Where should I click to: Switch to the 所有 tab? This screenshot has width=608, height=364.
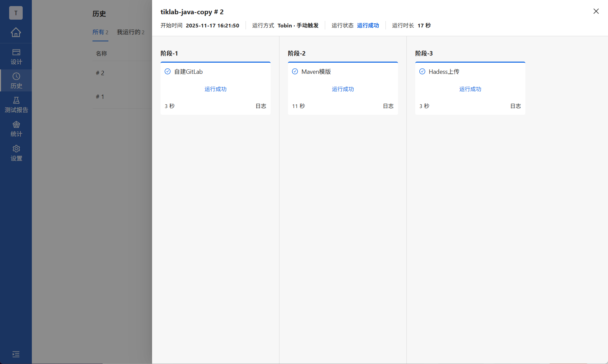pyautogui.click(x=100, y=32)
